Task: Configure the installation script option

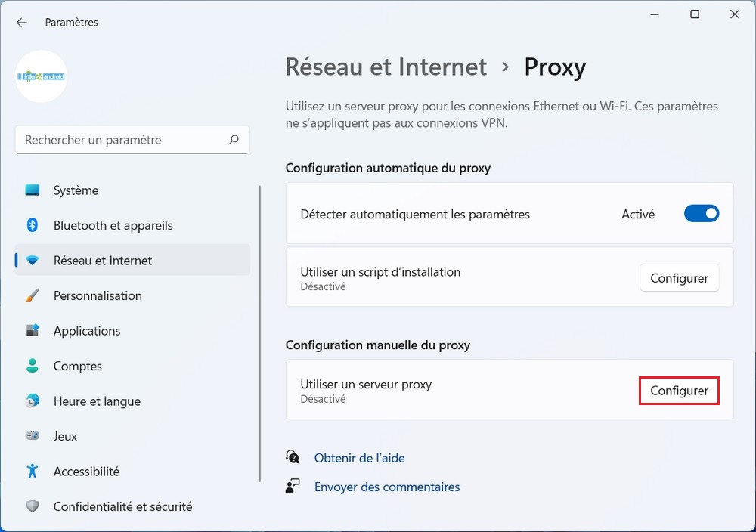Action: coord(679,278)
